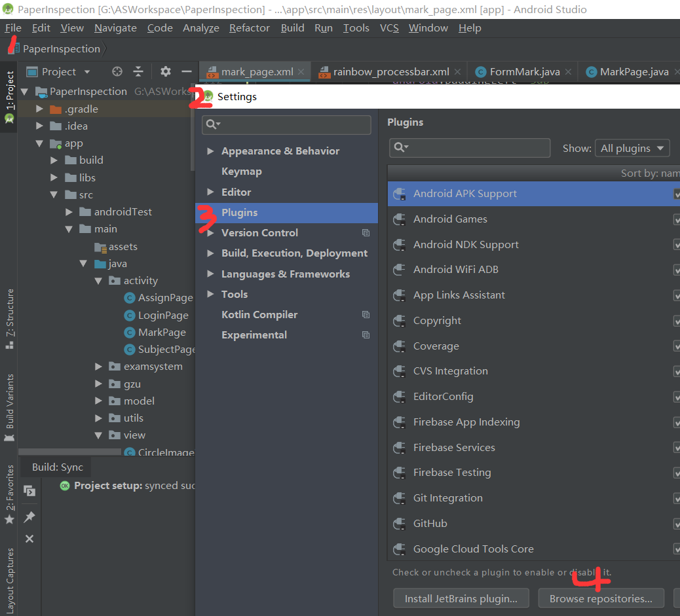The width and height of the screenshot is (680, 616).
Task: Click the MarkPage class icon in tree
Action: pos(129,333)
